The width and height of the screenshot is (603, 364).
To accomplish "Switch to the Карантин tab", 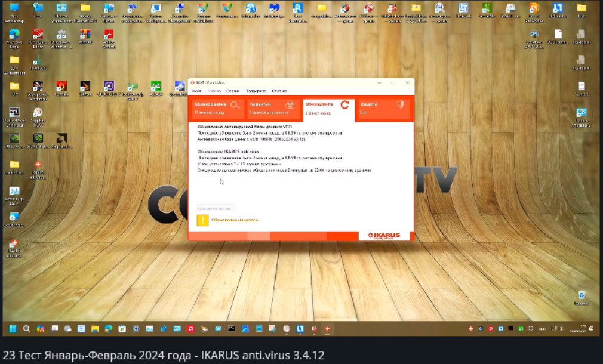I will point(272,108).
